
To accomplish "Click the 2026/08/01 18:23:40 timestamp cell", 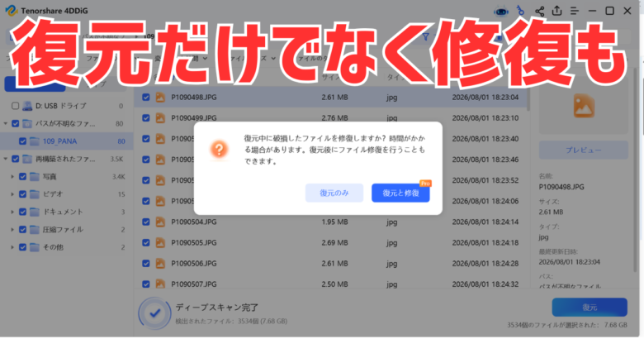I will click(485, 139).
